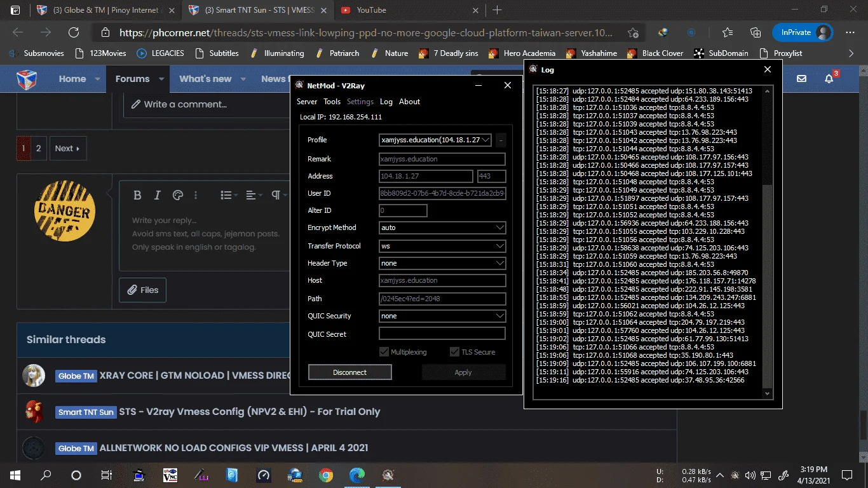Open the volume control in system tray

coord(750,475)
